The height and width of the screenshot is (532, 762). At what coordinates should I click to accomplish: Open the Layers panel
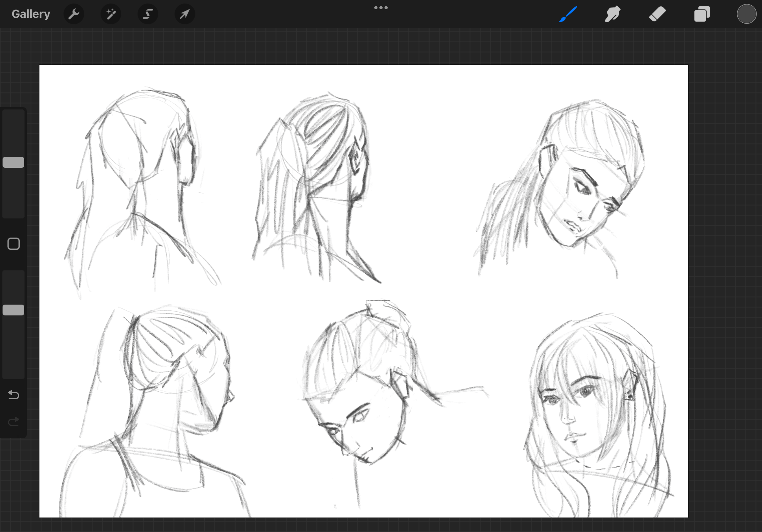pyautogui.click(x=702, y=14)
